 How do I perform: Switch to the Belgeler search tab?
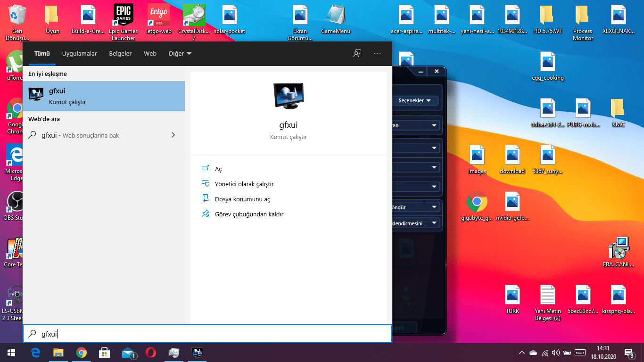[120, 53]
